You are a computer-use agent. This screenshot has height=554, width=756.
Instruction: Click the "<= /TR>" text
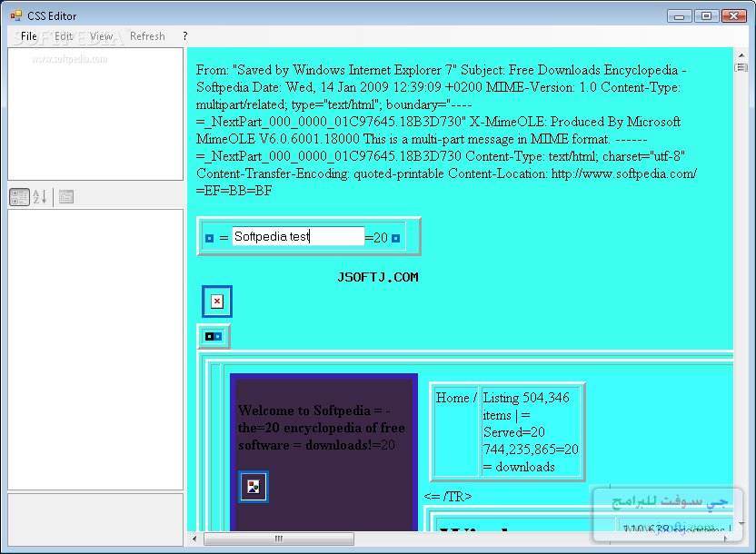(447, 496)
